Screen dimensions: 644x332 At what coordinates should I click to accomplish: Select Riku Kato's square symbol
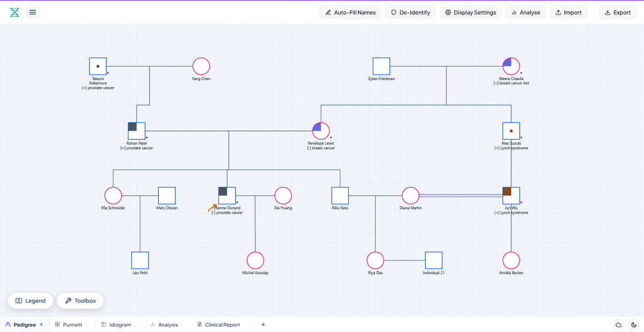(x=340, y=196)
